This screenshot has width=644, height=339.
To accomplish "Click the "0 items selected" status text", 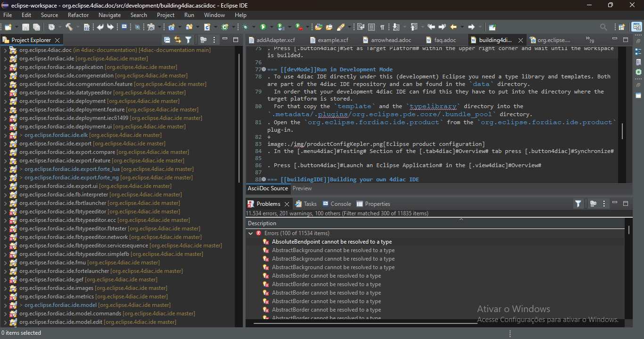I will 21,333.
